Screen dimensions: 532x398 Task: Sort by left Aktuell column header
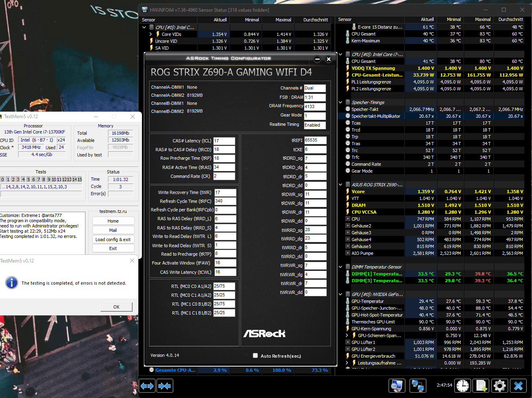[x=214, y=20]
